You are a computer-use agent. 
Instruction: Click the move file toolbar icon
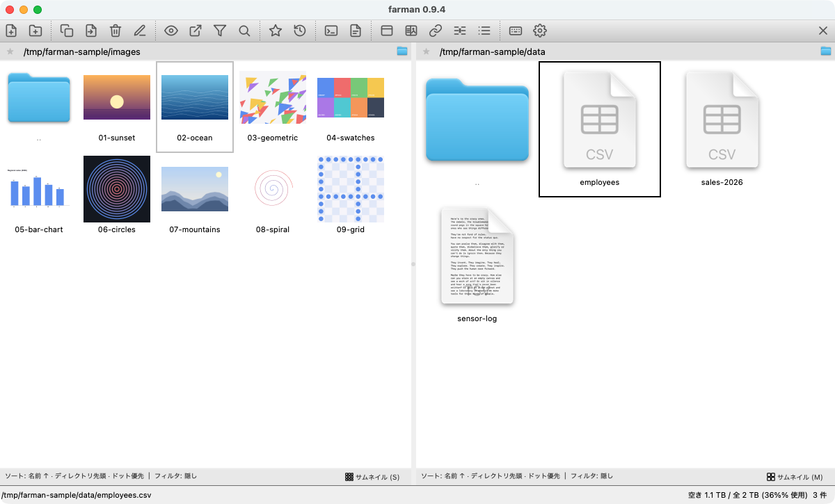(x=91, y=31)
